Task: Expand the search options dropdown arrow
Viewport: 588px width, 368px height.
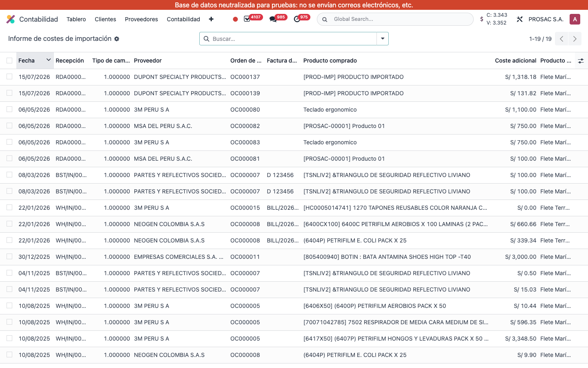Action: pyautogui.click(x=383, y=39)
